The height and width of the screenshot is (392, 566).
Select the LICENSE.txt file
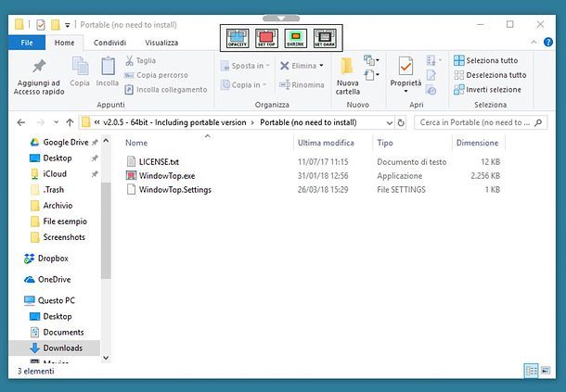click(159, 162)
